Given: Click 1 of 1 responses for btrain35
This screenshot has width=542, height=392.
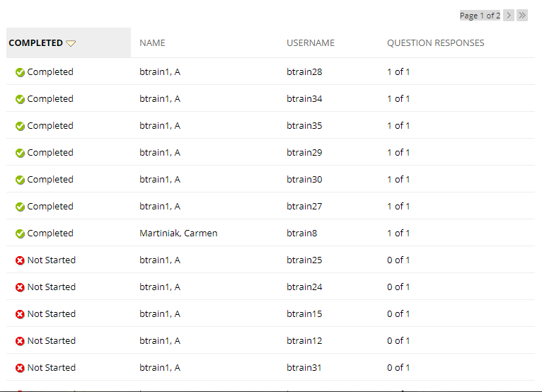Looking at the screenshot, I should tap(398, 126).
